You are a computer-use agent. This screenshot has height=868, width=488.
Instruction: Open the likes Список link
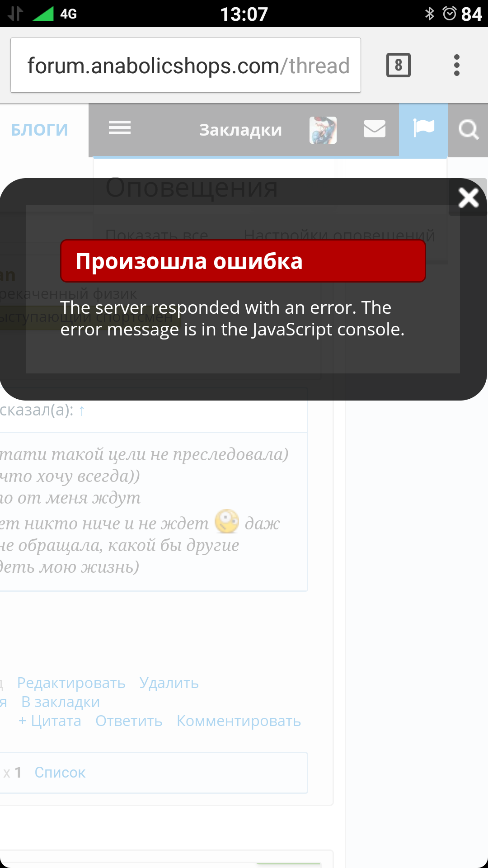60,773
